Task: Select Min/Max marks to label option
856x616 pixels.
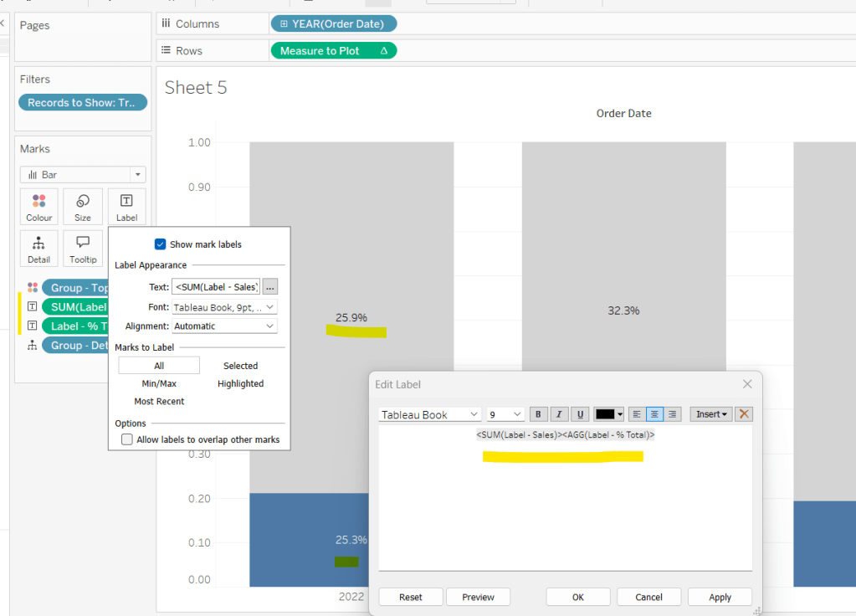Action: coord(159,383)
